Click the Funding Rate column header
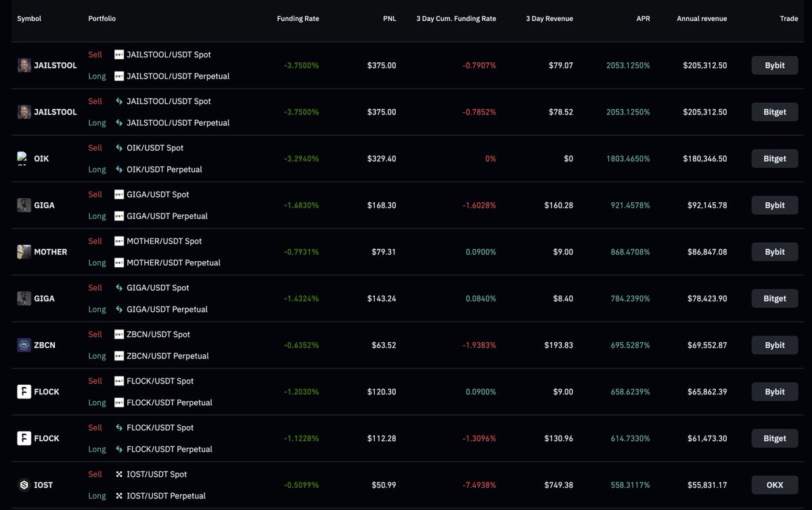The image size is (812, 510). (x=298, y=19)
